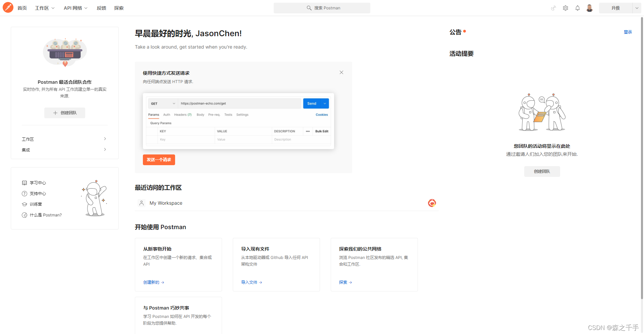The height and width of the screenshot is (334, 644).
Task: Open settings gear icon
Action: click(566, 8)
